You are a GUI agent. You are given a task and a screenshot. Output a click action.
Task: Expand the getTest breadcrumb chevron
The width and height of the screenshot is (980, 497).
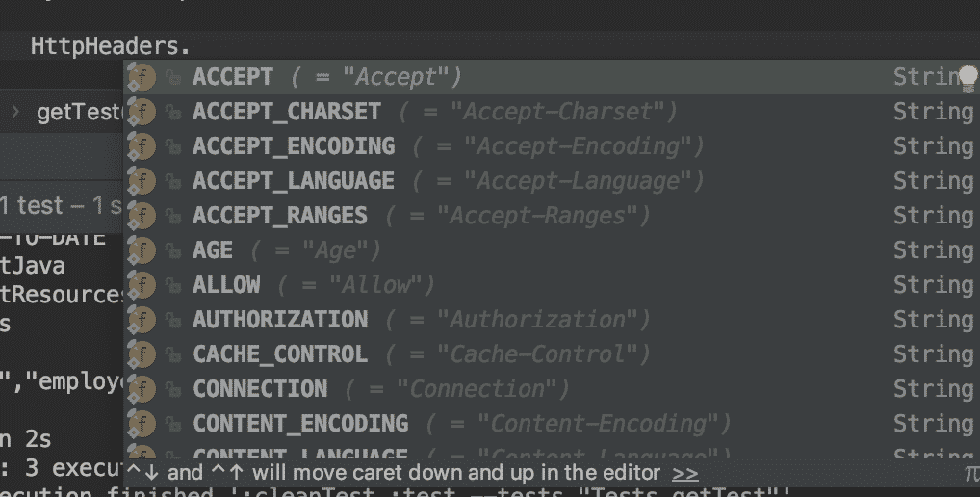[15, 113]
